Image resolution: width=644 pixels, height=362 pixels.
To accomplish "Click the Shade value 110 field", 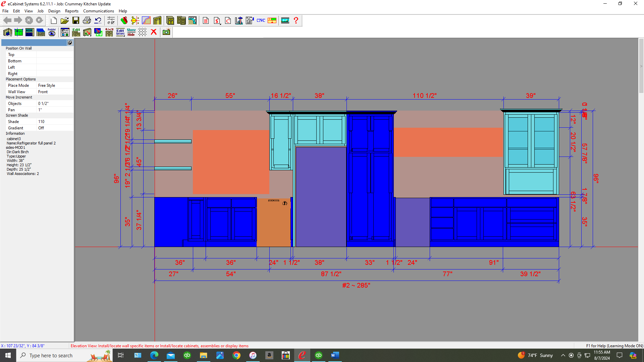I will (x=55, y=122).
